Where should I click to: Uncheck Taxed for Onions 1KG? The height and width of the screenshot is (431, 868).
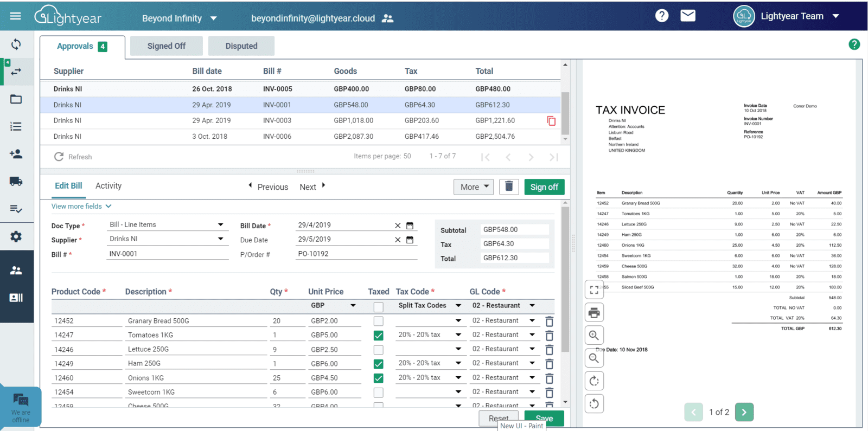pos(379,378)
